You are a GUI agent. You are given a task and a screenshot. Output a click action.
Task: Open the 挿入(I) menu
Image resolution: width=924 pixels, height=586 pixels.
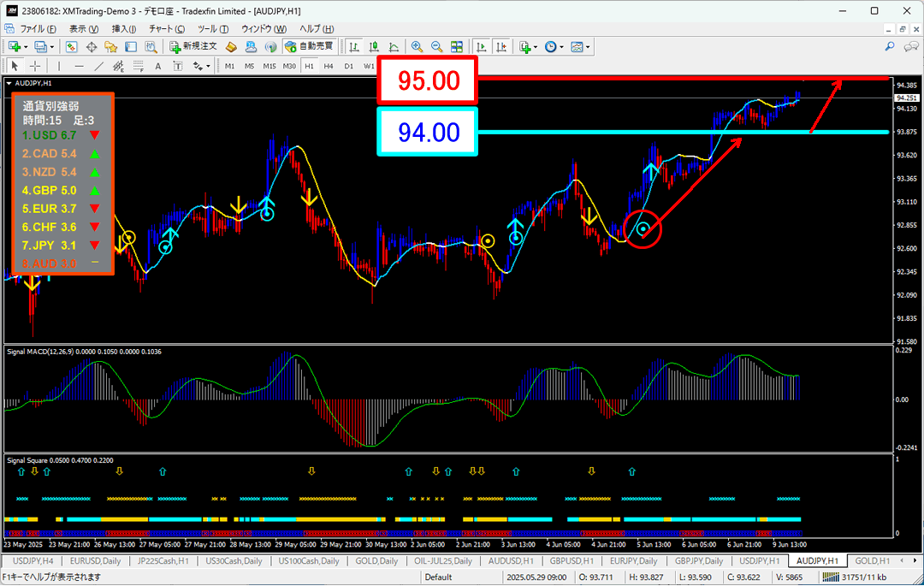click(124, 29)
